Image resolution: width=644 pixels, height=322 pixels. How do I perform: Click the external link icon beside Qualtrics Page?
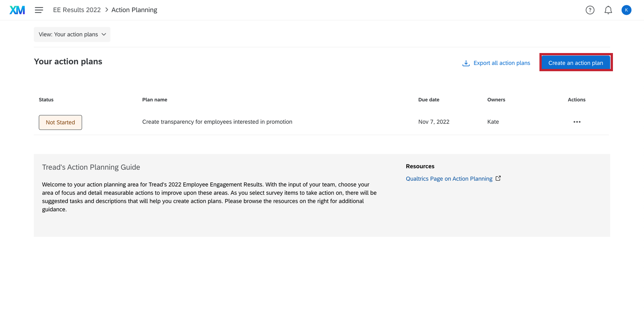[x=498, y=178]
